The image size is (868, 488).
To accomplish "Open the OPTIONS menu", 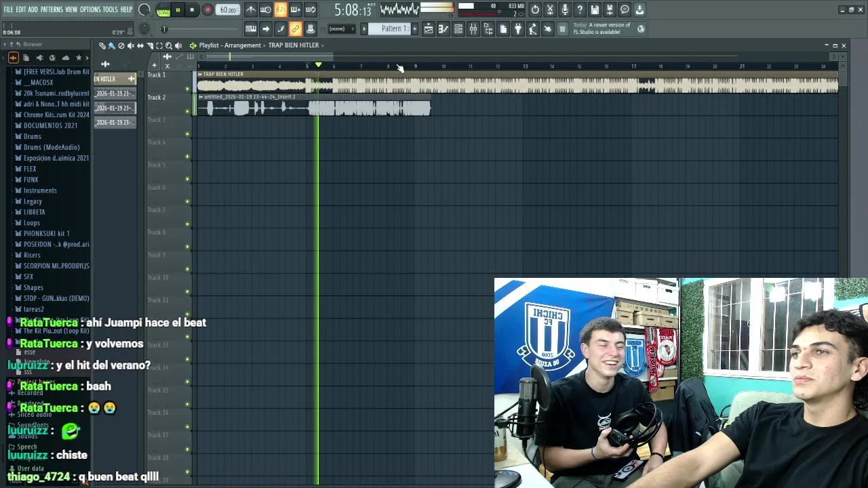I will [90, 9].
